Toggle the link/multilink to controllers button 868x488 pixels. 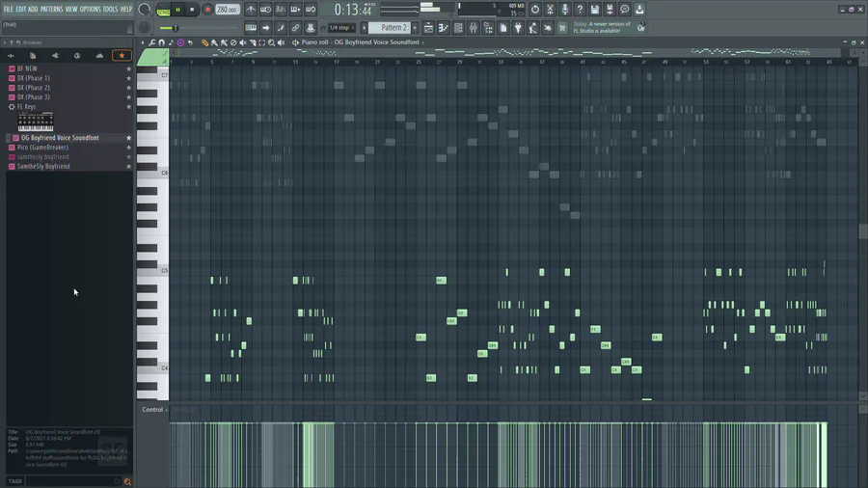click(x=296, y=28)
